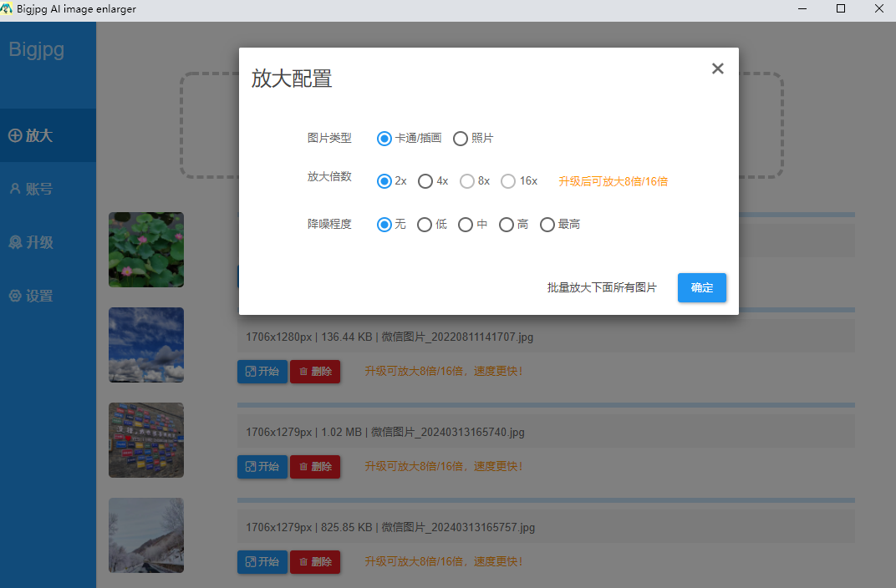Screen dimensions: 896x588
Task: Click 批量放大下面所有图片 batch option
Action: pos(602,288)
